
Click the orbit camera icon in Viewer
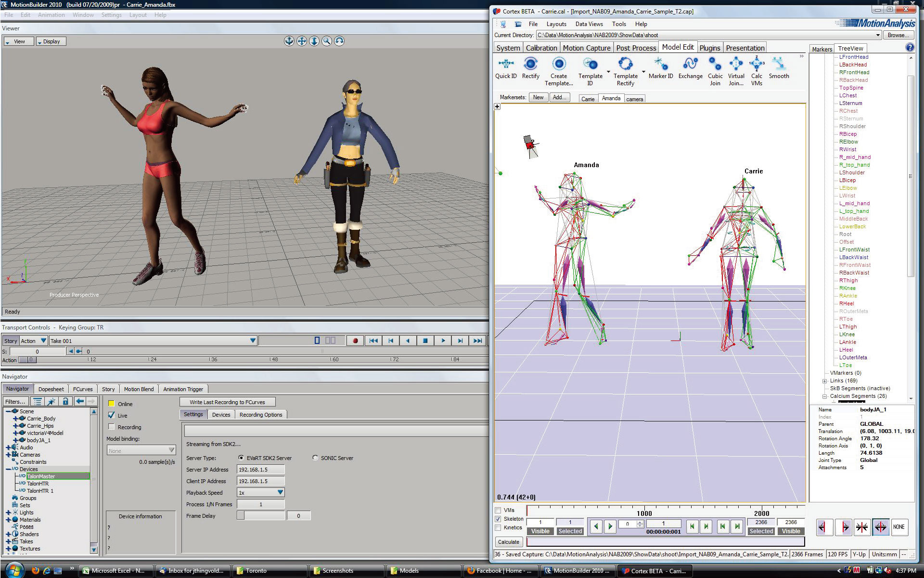tap(289, 41)
